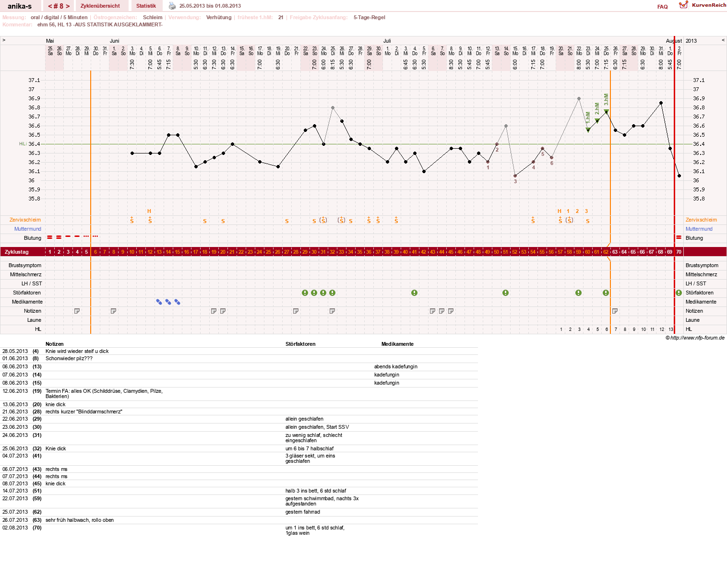The width and height of the screenshot is (727, 588).
Task: Click the light bleeding dots on cycle day 6
Action: coord(95,236)
